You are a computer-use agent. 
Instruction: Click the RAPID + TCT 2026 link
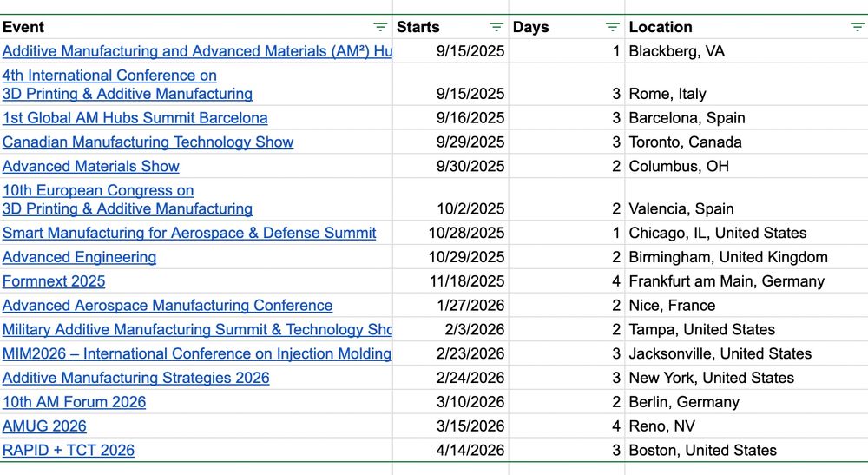pos(69,451)
